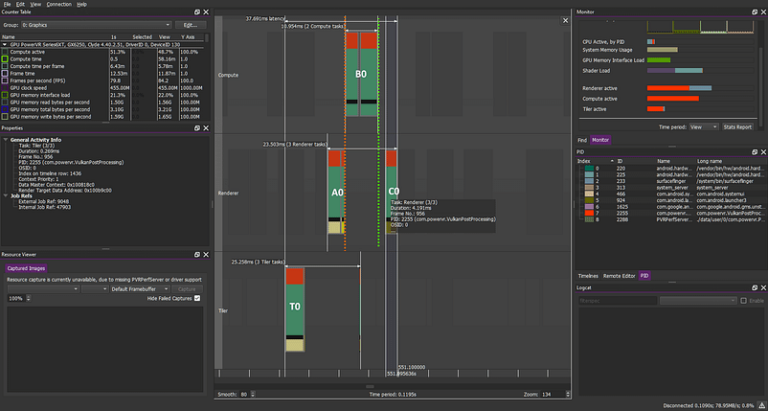The width and height of the screenshot is (768, 411).
Task: Close the Logcat panel
Action: click(763, 288)
